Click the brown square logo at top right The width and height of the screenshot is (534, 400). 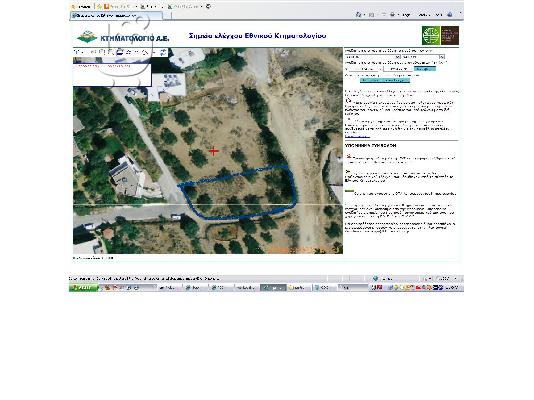(450, 35)
